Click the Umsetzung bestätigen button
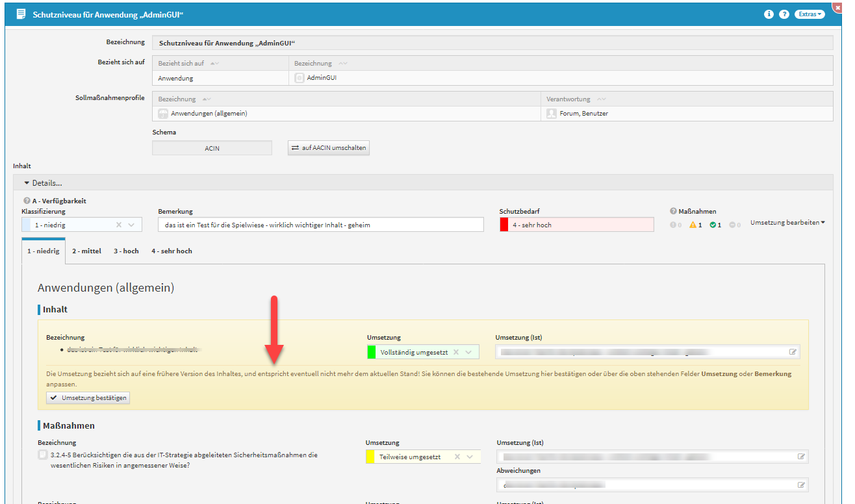855x504 pixels. point(88,397)
